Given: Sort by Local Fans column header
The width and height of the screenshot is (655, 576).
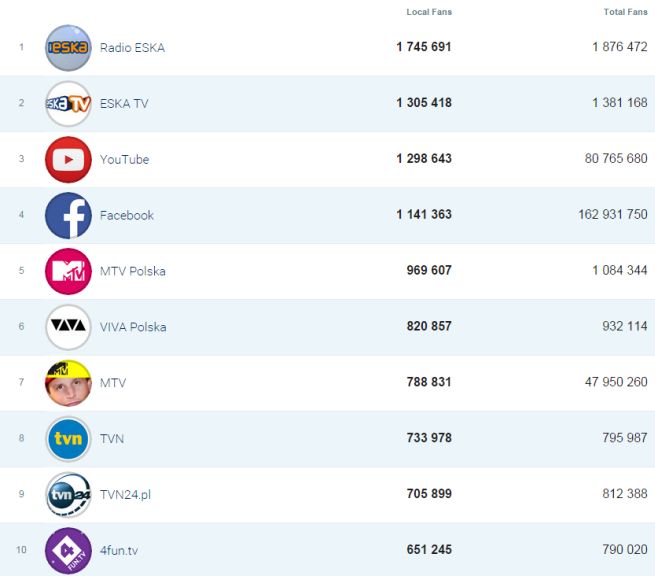Looking at the screenshot, I should point(429,12).
